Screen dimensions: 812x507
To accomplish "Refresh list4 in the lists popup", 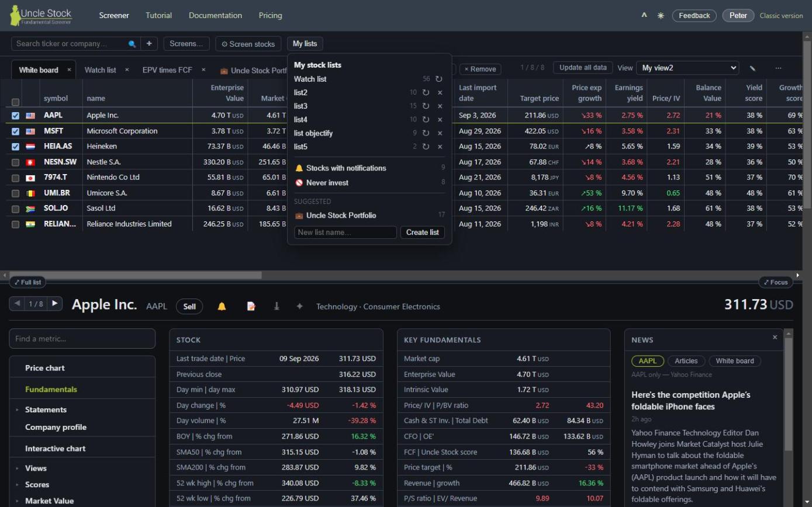I will tap(426, 120).
